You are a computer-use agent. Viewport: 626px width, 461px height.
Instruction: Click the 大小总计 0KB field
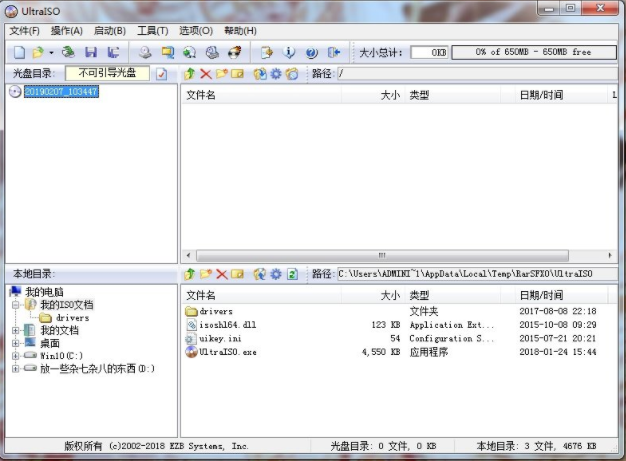pyautogui.click(x=430, y=52)
